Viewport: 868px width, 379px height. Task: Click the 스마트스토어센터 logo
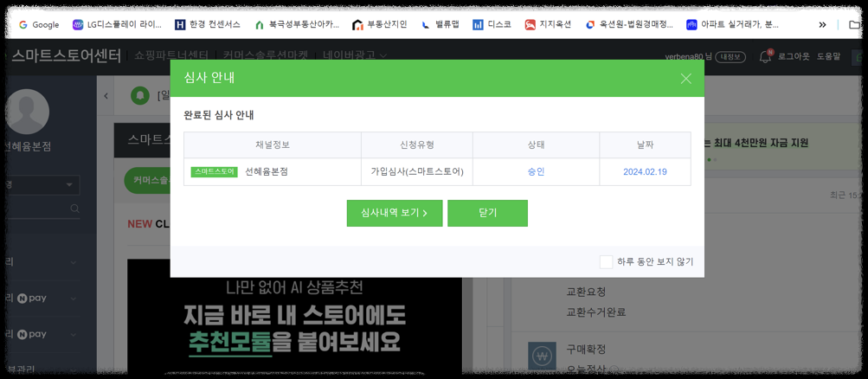click(65, 55)
